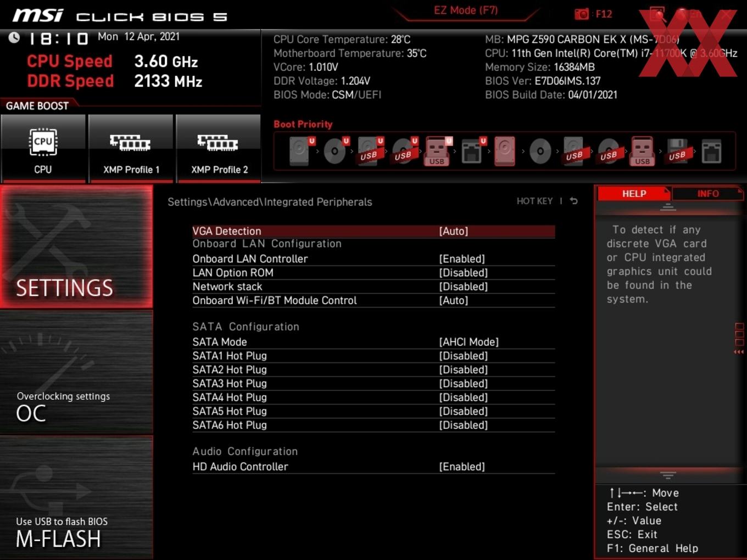
Task: Click the XMP Profile 1 memory icon
Action: point(130,143)
